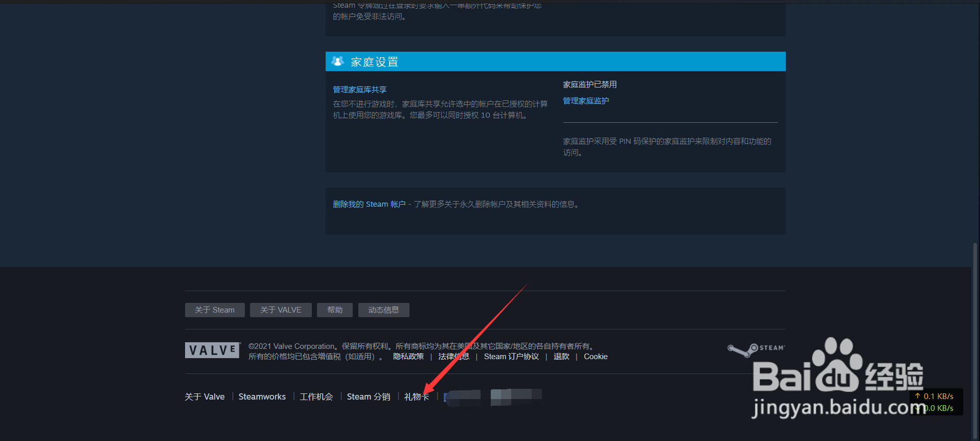980x441 pixels.
Task: Open 退款 link
Action: [x=561, y=357]
